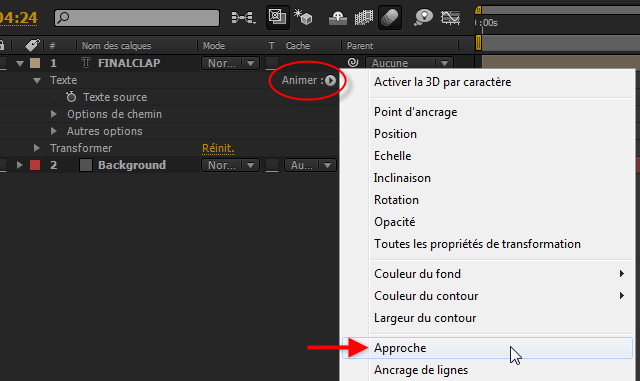This screenshot has height=381, width=640.
Task: Click the FINALCLAP layer bar in timeline
Action: 561,62
